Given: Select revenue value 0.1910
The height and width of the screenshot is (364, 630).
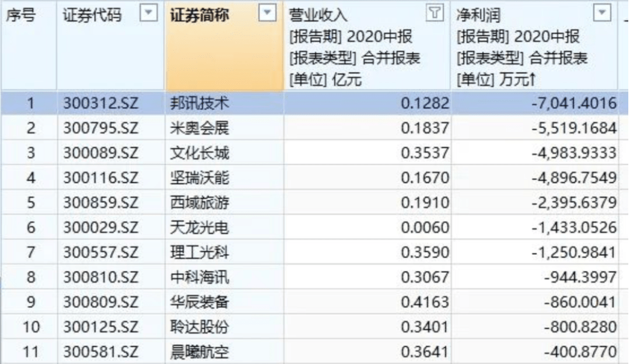Looking at the screenshot, I should coord(425,203).
